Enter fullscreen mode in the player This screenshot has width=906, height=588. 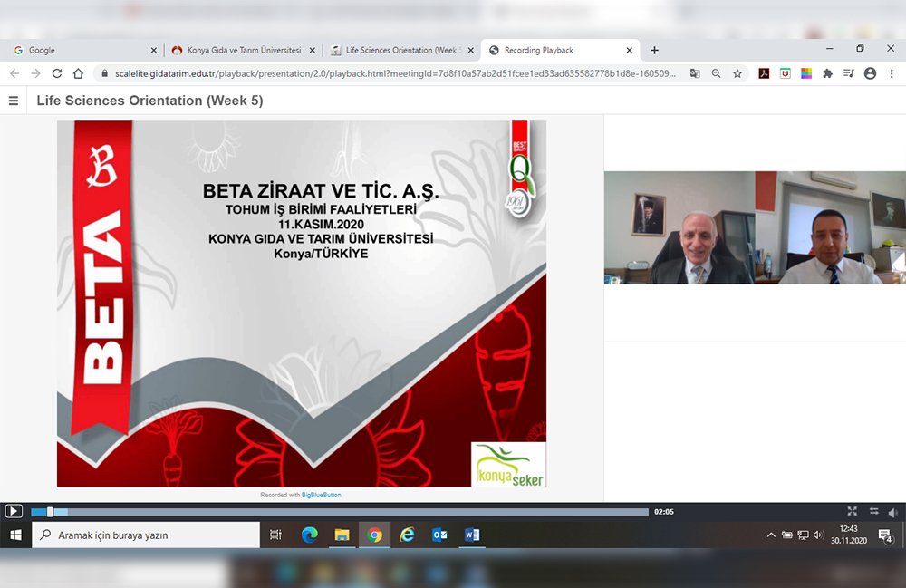point(852,512)
